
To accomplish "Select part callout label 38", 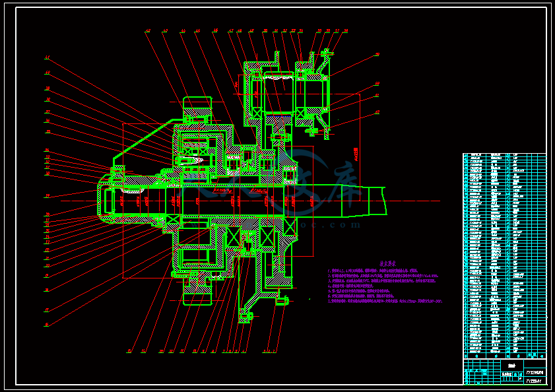I will coord(47,88).
